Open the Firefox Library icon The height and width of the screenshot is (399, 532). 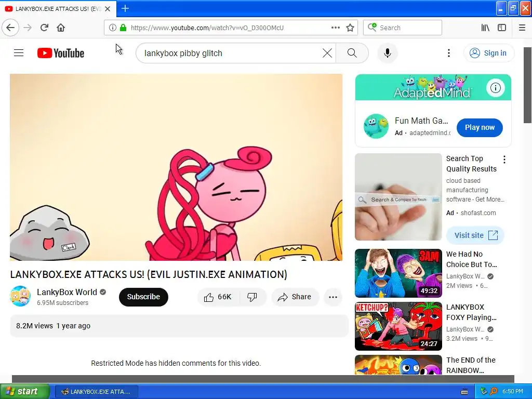[485, 28]
